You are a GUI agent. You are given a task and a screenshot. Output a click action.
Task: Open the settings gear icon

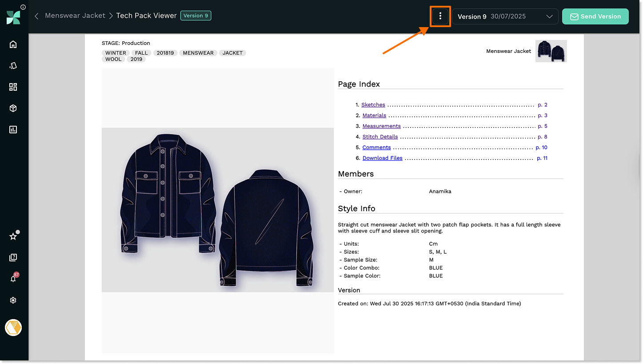(x=13, y=300)
